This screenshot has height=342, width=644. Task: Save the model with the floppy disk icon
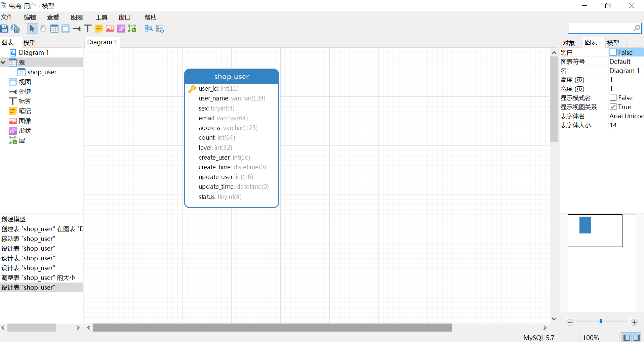click(4, 29)
